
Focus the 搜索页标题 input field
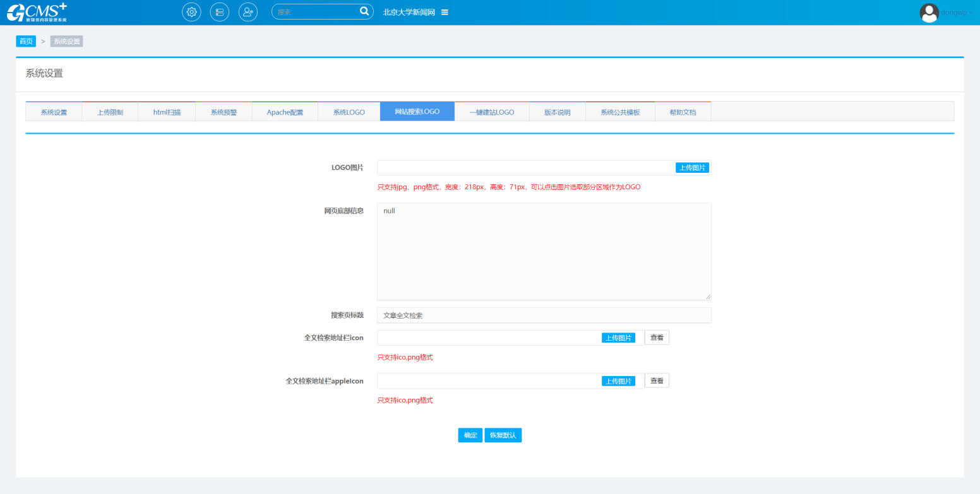(544, 315)
